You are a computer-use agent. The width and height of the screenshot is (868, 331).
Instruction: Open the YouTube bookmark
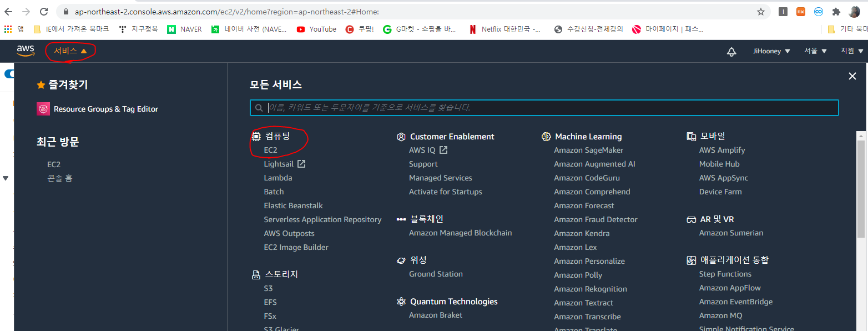pyautogui.click(x=316, y=29)
